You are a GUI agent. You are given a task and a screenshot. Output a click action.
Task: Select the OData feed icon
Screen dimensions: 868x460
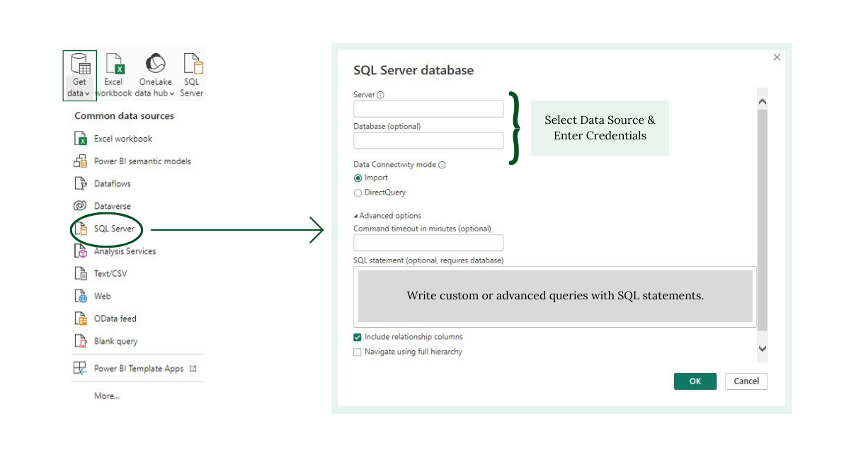pyautogui.click(x=80, y=318)
